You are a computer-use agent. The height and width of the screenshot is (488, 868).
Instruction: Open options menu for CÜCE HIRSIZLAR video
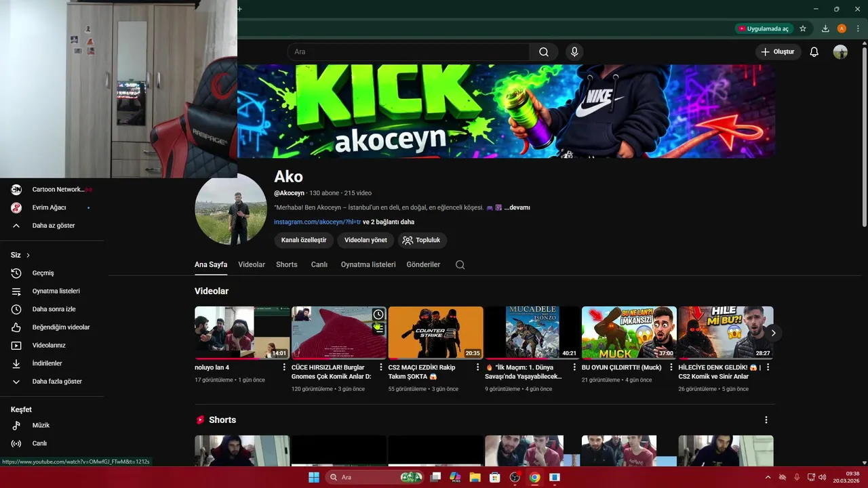[381, 367]
